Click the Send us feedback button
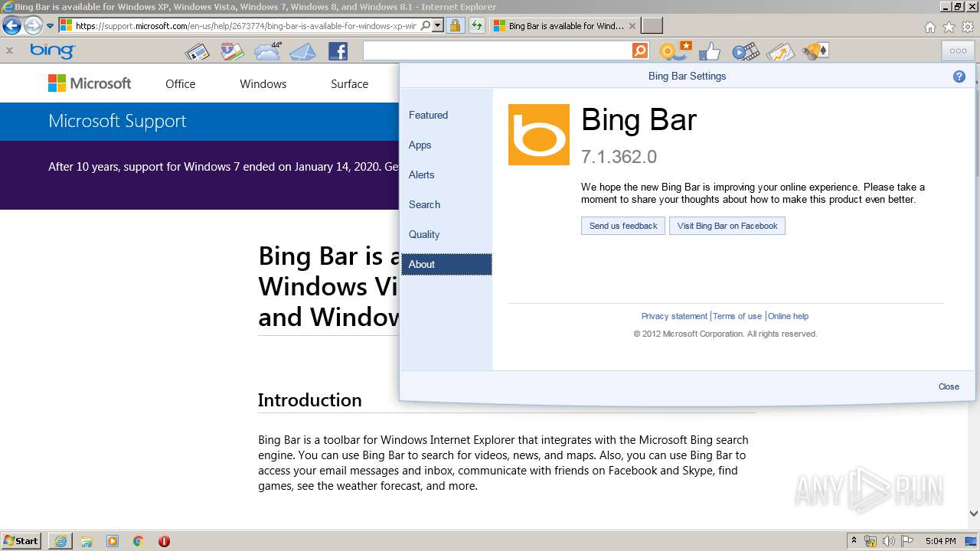The image size is (980, 551). coord(623,226)
